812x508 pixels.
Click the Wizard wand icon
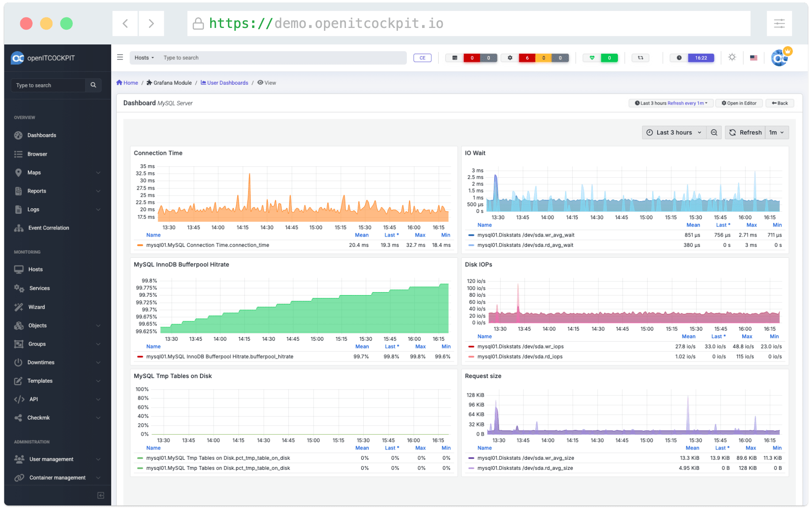click(19, 307)
